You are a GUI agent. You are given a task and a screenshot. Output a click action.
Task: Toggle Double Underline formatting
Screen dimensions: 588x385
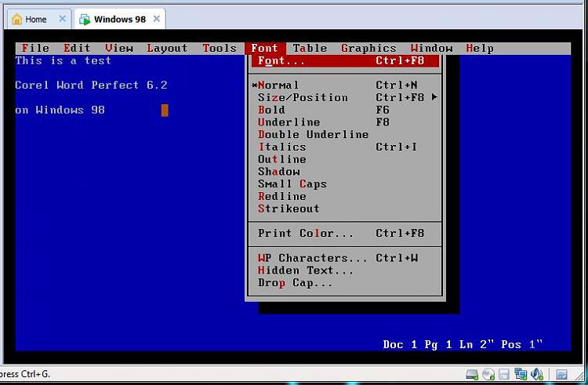point(345,135)
